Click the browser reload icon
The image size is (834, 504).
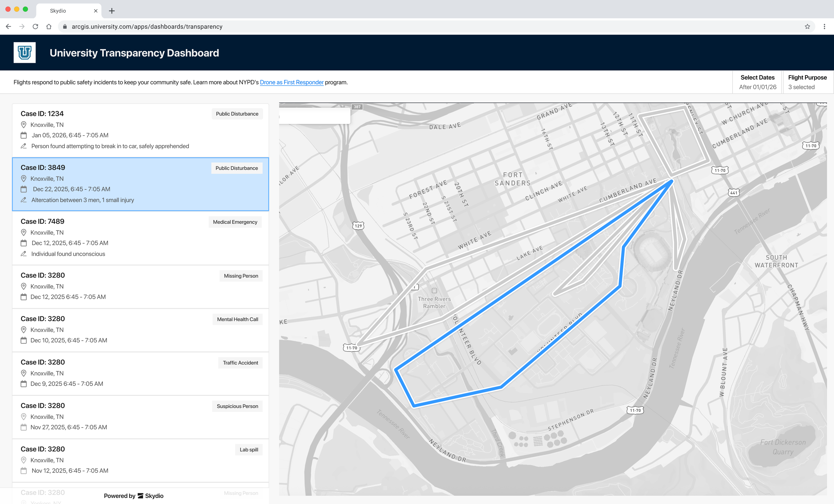pos(35,26)
